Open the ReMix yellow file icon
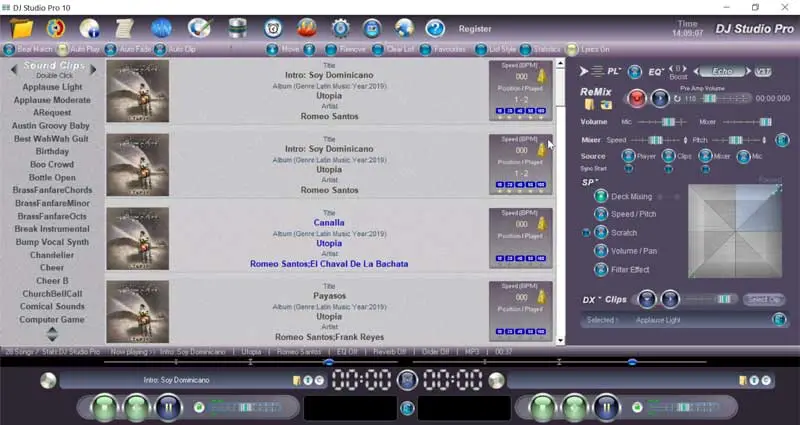Viewport: 800px width, 425px height. [x=589, y=105]
